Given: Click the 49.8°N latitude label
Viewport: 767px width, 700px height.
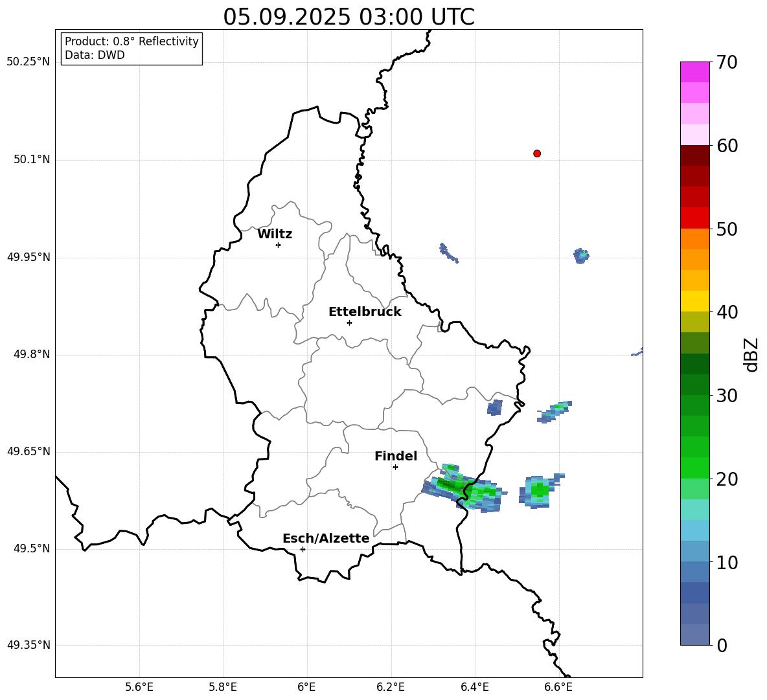Looking at the screenshot, I should click(32, 354).
